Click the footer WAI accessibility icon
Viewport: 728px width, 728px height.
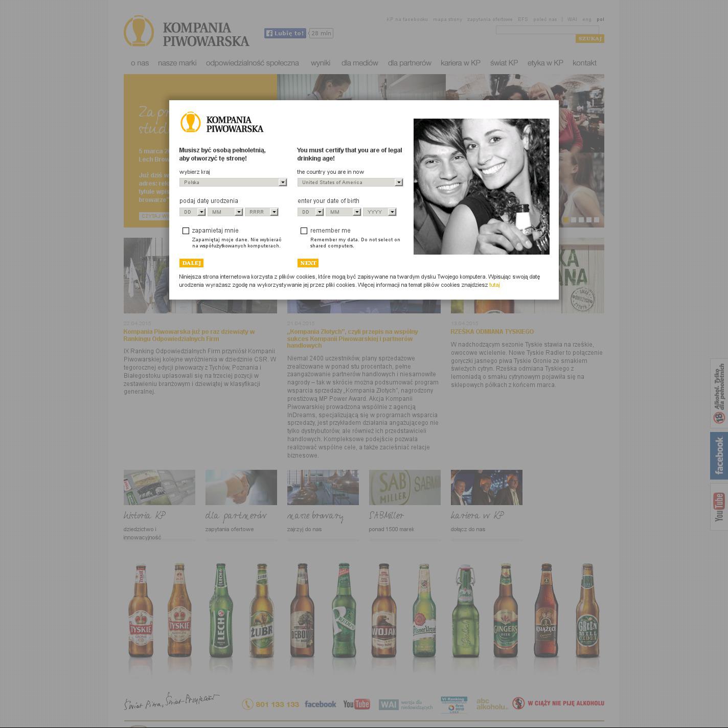click(x=389, y=704)
